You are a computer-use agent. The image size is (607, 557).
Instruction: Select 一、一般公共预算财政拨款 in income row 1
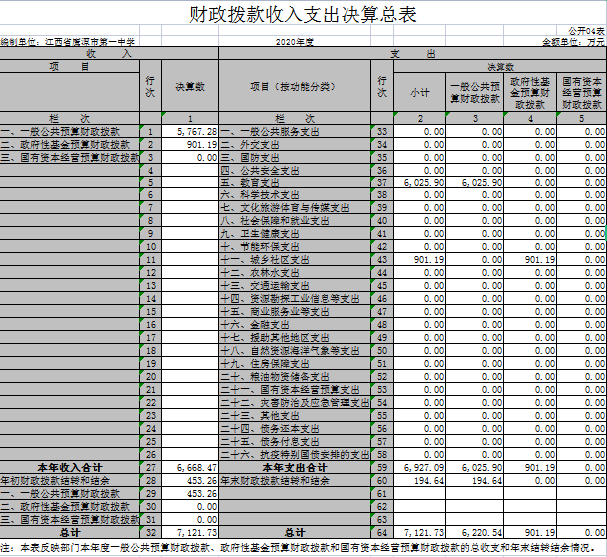pyautogui.click(x=60, y=132)
